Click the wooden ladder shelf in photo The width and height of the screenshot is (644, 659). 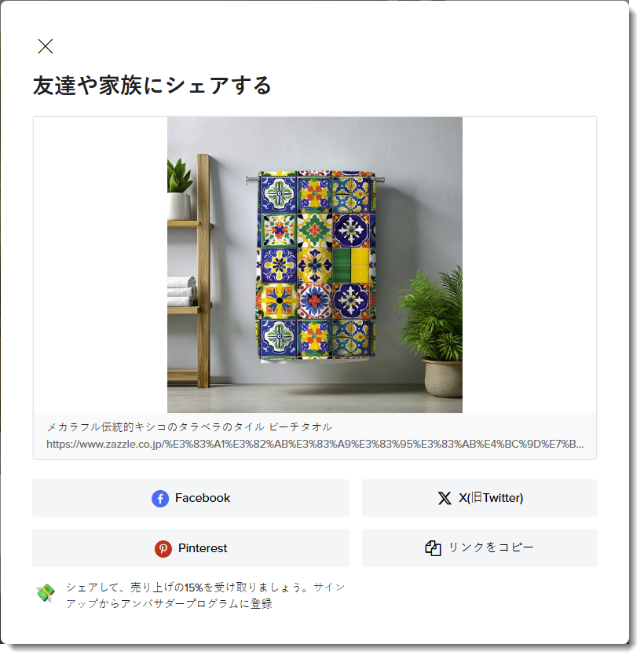(190, 271)
